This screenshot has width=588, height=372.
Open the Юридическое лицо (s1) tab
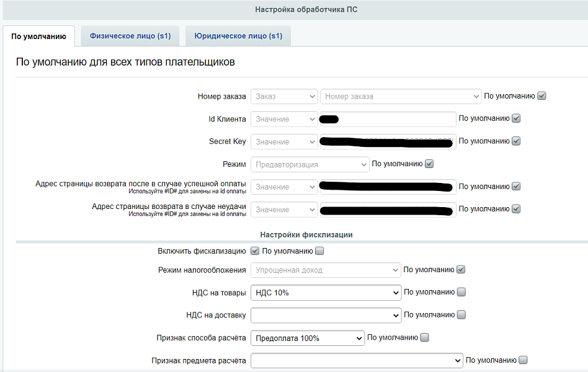238,35
